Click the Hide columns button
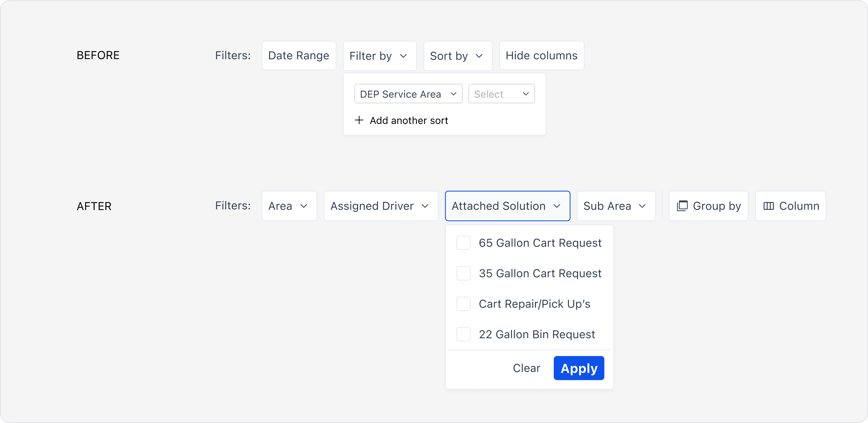 coord(542,56)
